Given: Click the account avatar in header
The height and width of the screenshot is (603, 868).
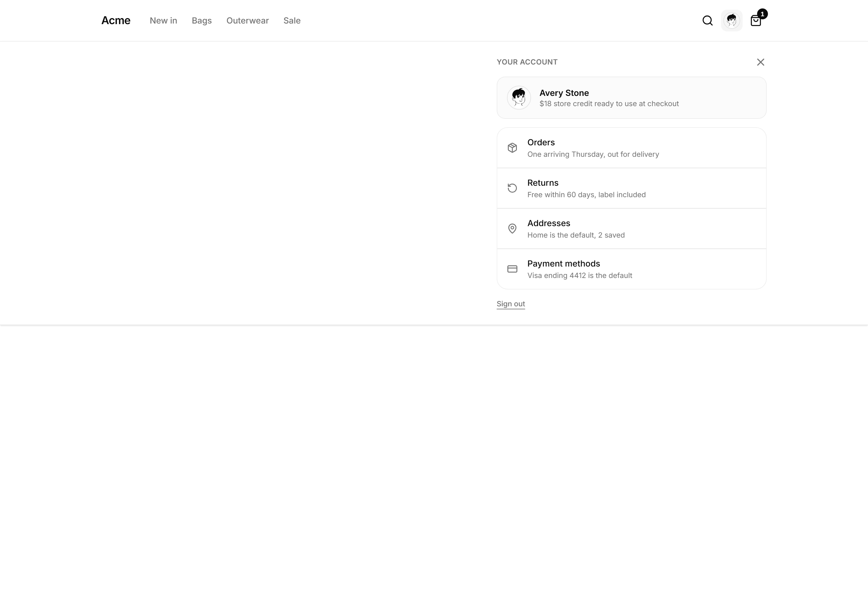Looking at the screenshot, I should point(732,21).
